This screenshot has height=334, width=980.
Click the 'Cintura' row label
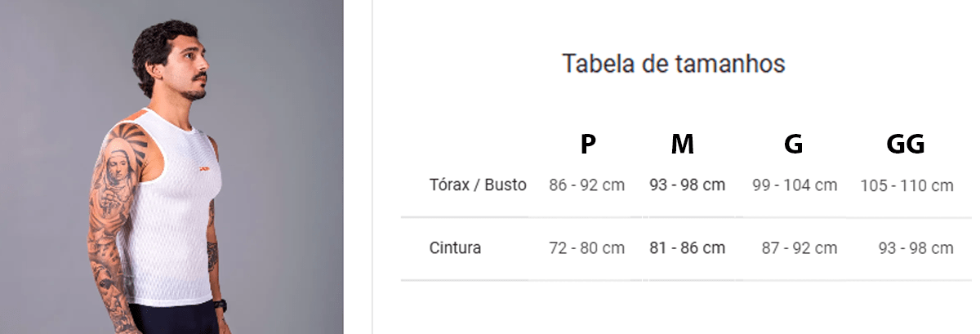[x=455, y=247]
